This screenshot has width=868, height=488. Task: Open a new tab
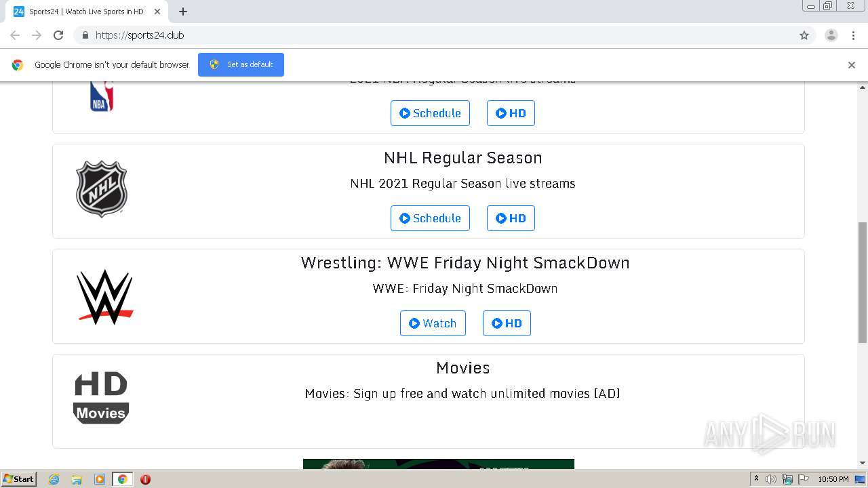183,12
